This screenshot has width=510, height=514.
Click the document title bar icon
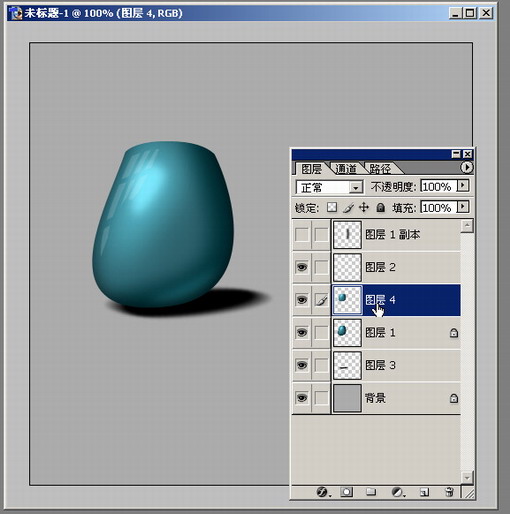point(15,13)
